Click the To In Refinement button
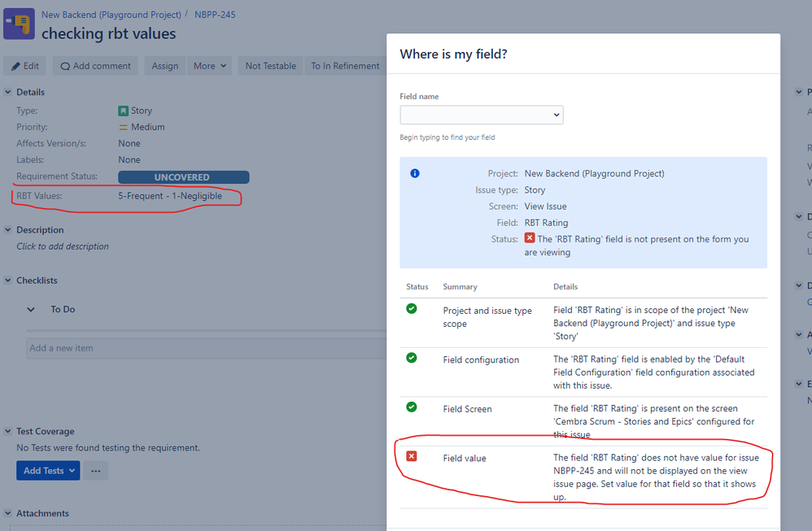The height and width of the screenshot is (531, 812). pyautogui.click(x=346, y=66)
